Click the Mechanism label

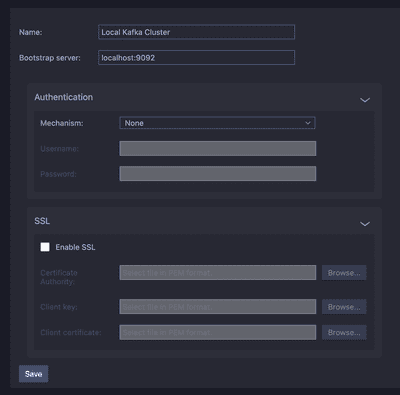62,123
